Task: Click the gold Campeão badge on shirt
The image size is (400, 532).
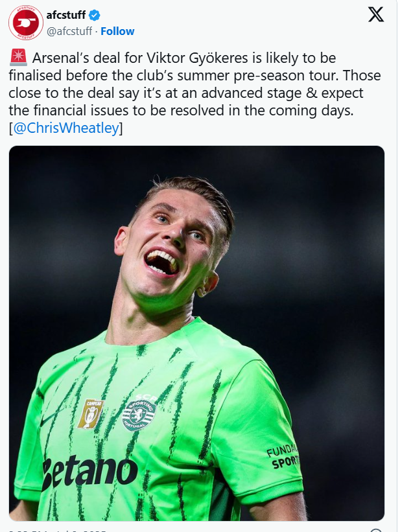Action: click(x=90, y=413)
